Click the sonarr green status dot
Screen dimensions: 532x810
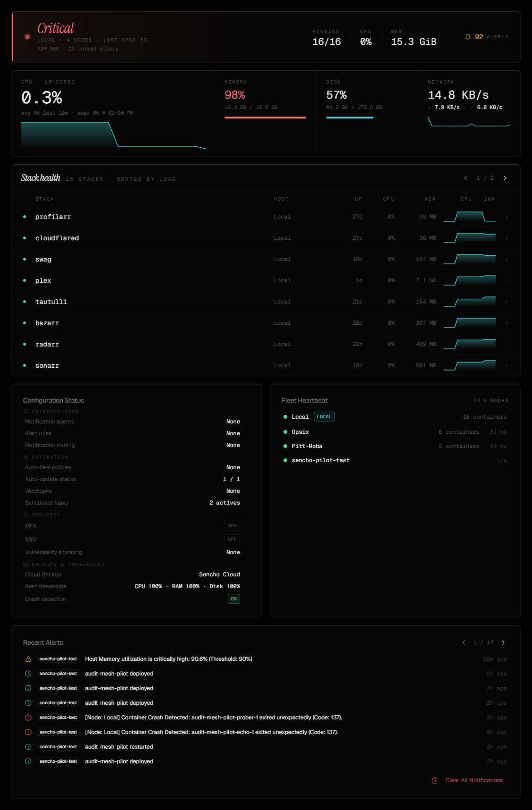(x=25, y=365)
